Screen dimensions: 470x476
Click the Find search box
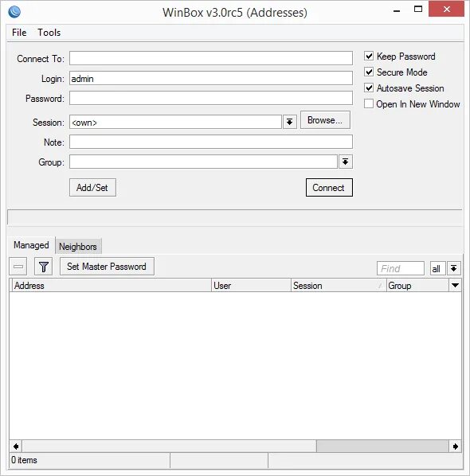[401, 268]
